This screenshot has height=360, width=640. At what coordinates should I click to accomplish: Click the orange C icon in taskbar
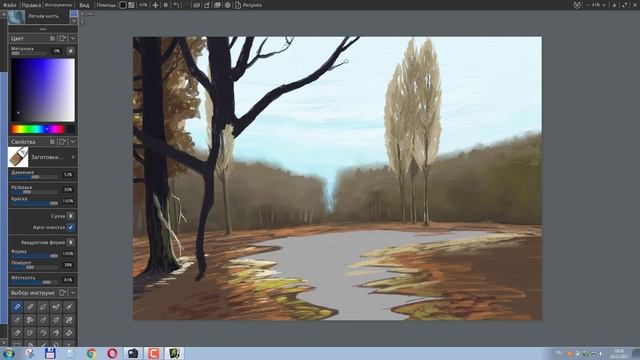click(153, 353)
